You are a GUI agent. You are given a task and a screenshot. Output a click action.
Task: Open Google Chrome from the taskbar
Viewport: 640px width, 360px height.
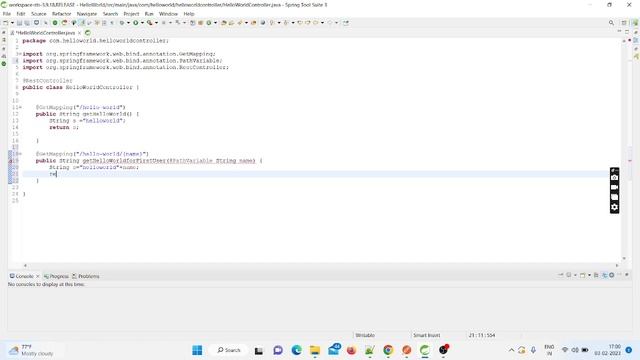pos(388,350)
